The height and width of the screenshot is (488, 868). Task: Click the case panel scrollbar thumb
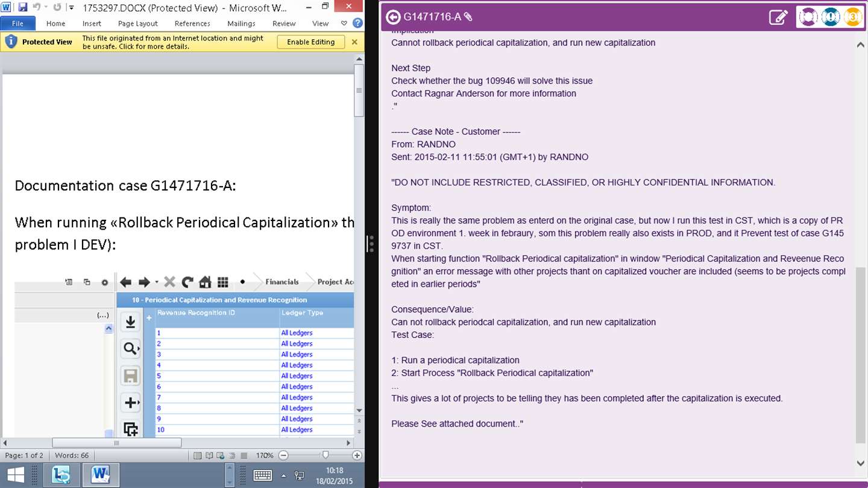pos(860,357)
